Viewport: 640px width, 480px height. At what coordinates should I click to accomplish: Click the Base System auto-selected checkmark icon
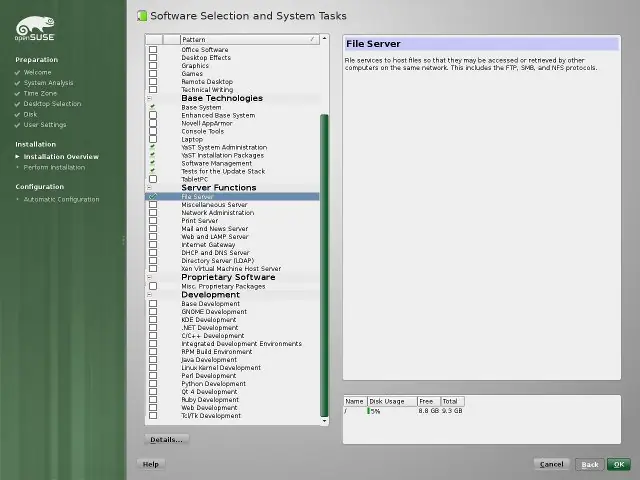(x=153, y=107)
